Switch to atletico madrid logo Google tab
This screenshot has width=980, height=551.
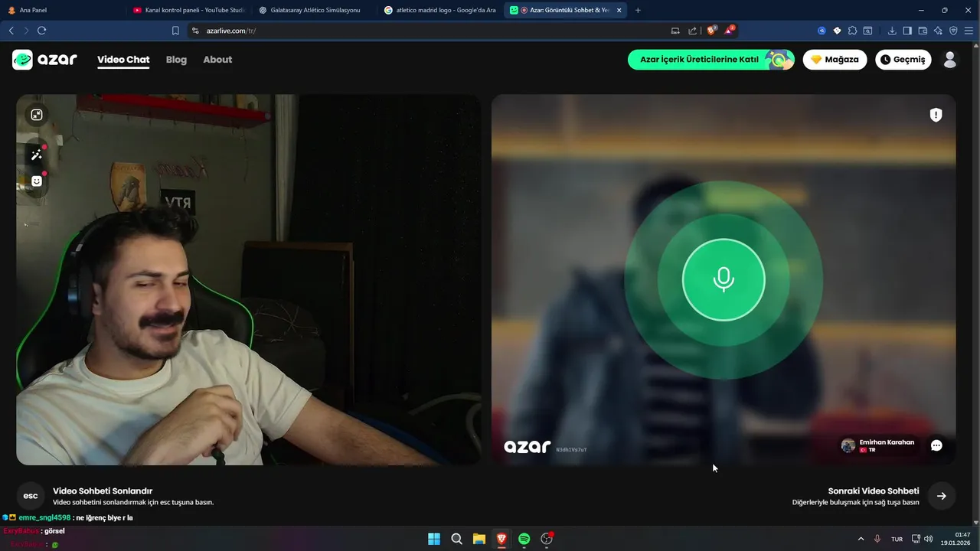click(x=439, y=10)
